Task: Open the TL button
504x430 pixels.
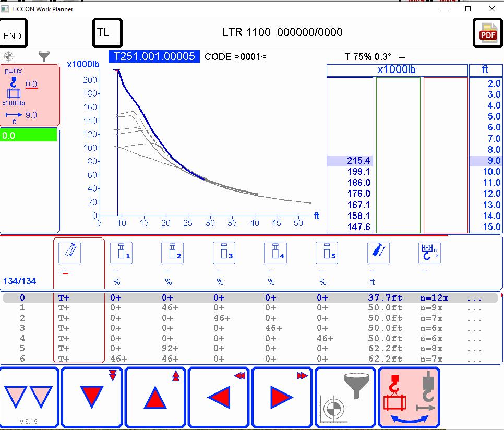Action: [107, 33]
